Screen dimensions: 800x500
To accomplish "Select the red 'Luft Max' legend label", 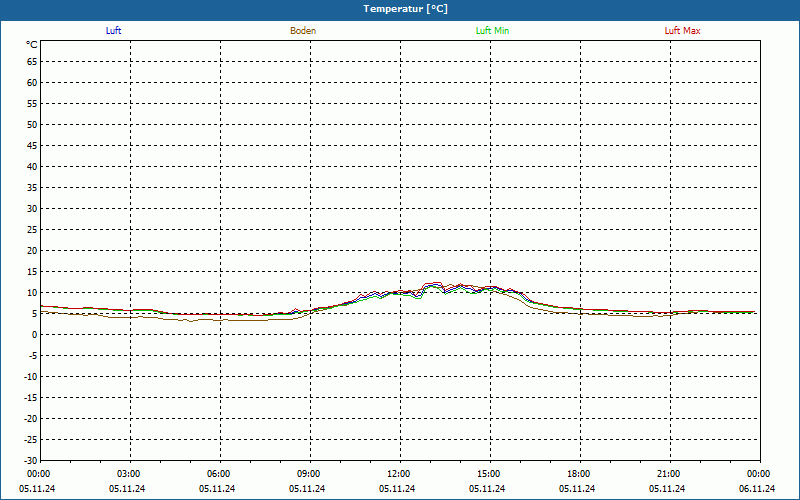I will pos(682,31).
